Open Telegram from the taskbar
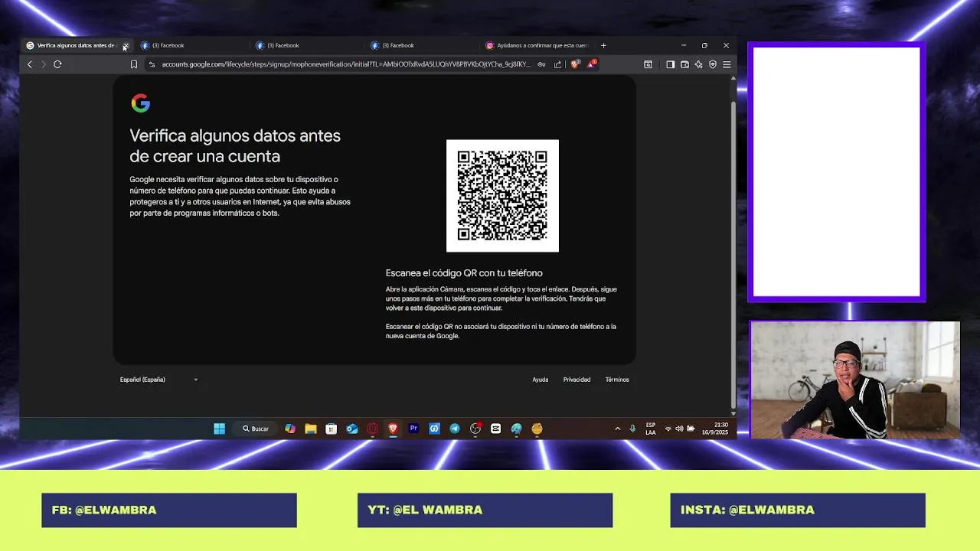980x551 pixels. 455,429
